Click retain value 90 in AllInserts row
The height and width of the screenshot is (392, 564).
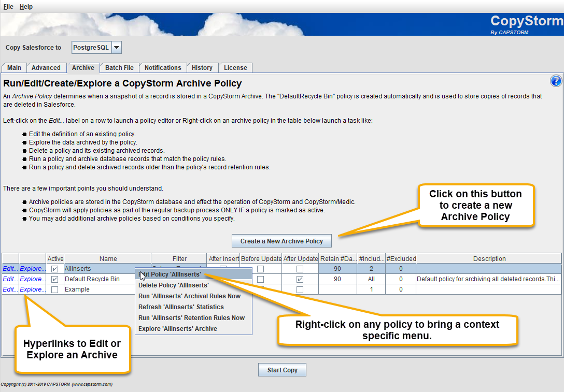(x=337, y=268)
